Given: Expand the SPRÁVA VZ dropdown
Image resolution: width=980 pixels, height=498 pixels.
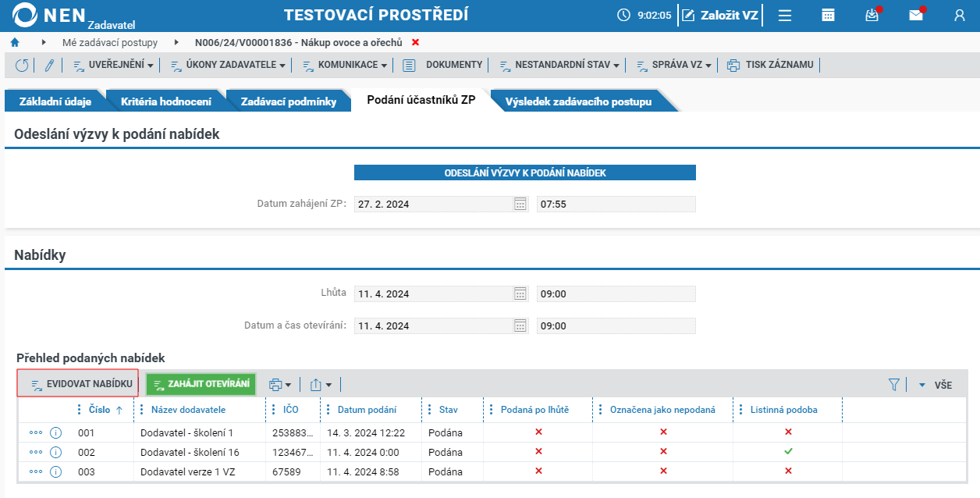Looking at the screenshot, I should tap(674, 66).
